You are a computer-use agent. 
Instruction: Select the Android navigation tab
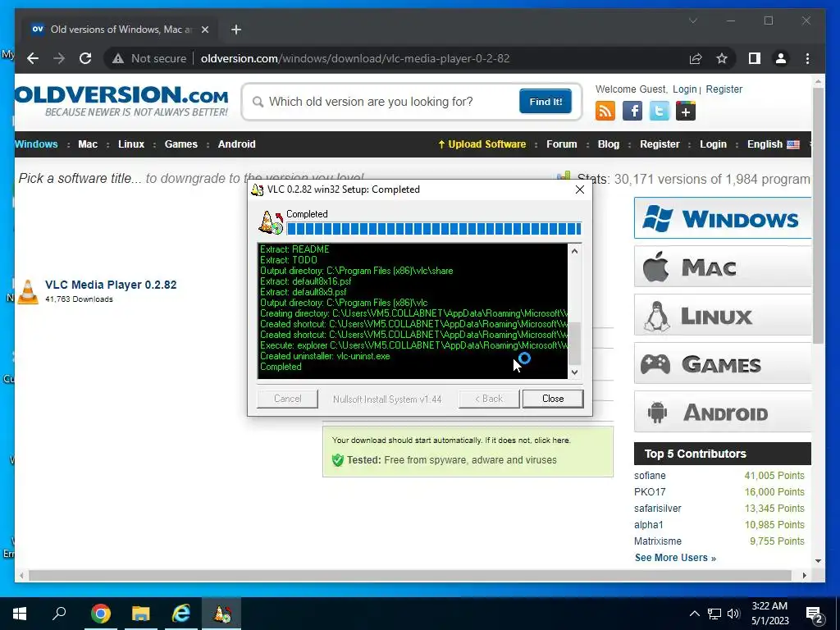point(237,144)
